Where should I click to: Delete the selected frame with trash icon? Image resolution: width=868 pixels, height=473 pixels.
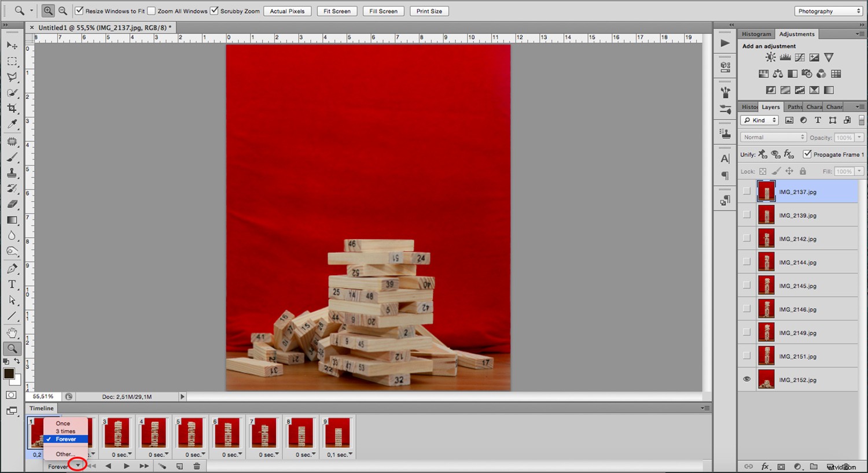tap(197, 465)
